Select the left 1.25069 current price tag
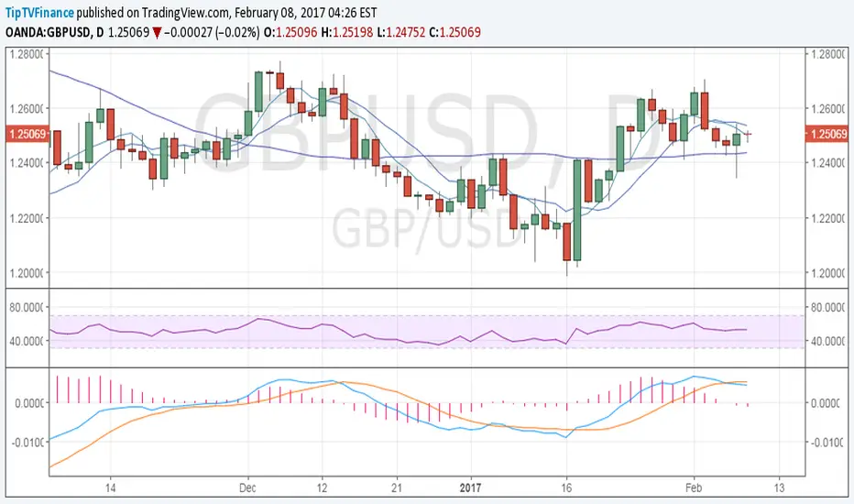The height and width of the screenshot is (504, 854). tap(27, 134)
